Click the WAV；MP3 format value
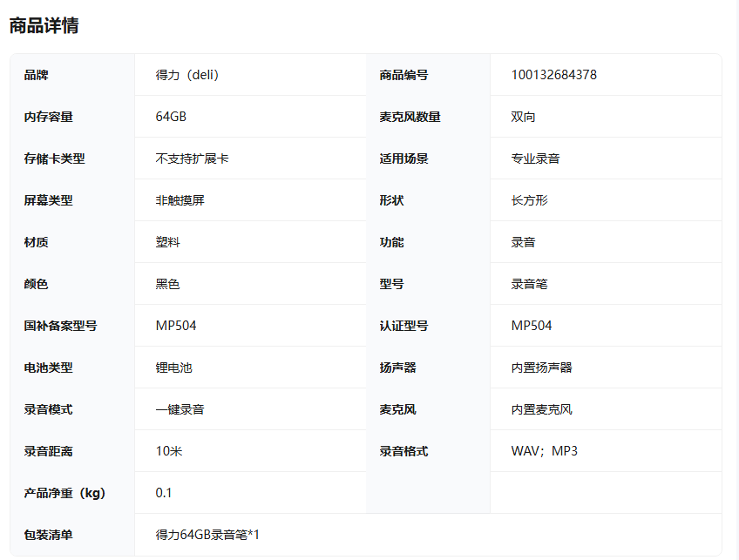The image size is (739, 560). point(545,452)
